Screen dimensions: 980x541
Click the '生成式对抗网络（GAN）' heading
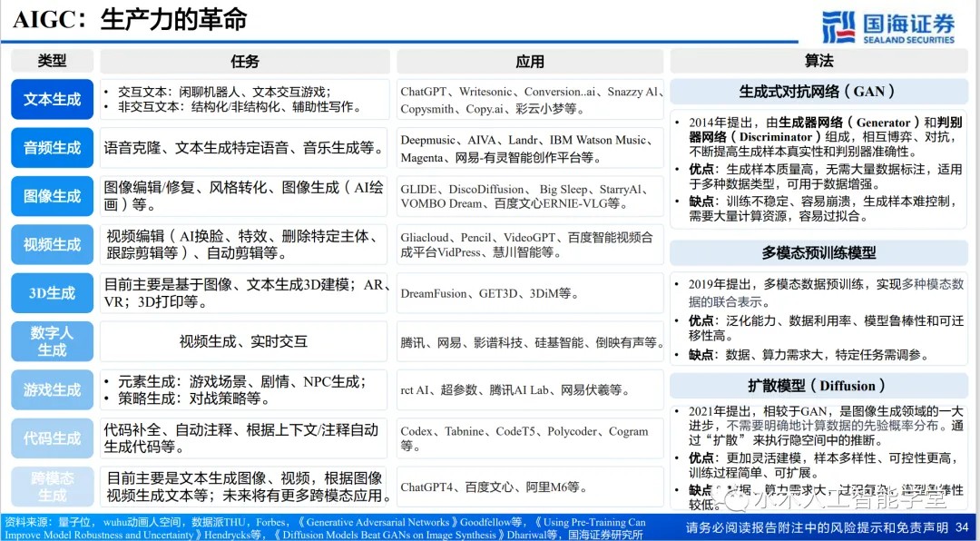818,92
